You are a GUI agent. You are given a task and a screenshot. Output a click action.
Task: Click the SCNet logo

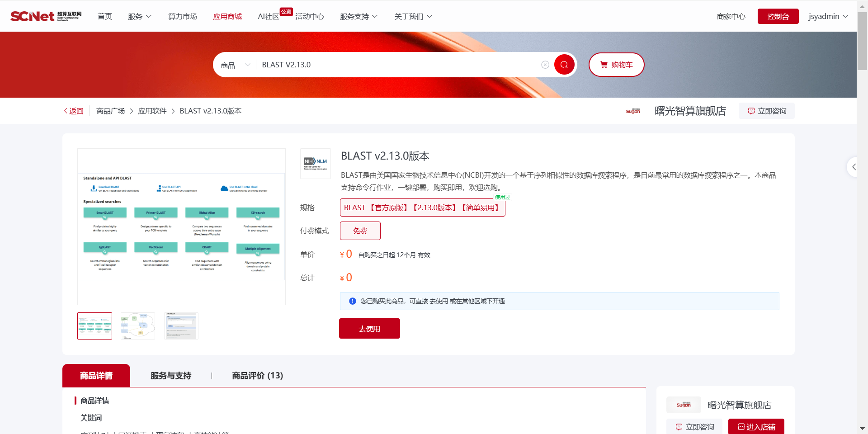(x=46, y=16)
